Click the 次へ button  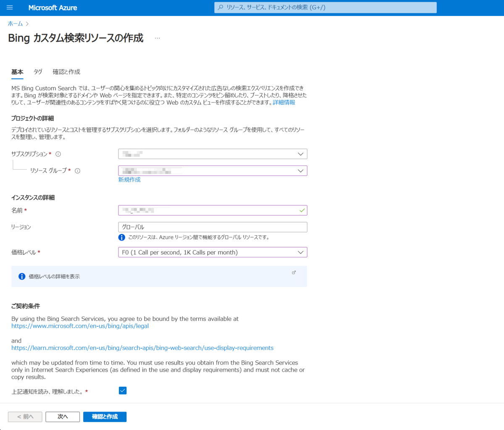[63, 417]
